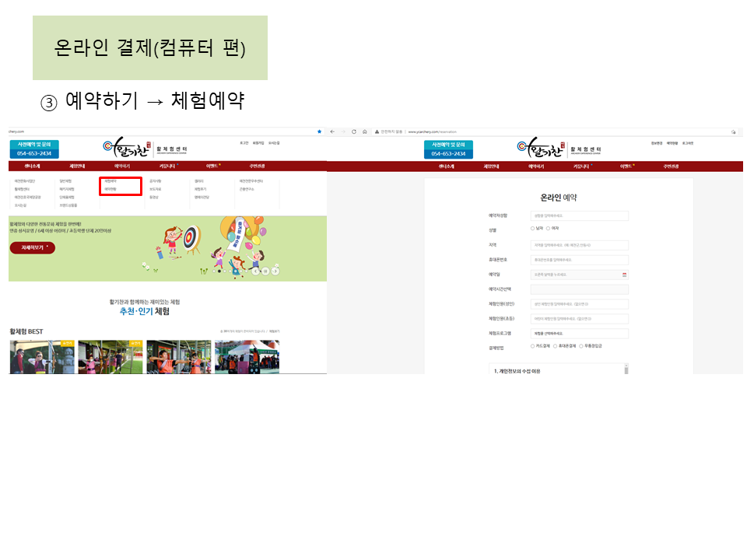
Task: Open the 예약시간선택 box
Action: [579, 289]
